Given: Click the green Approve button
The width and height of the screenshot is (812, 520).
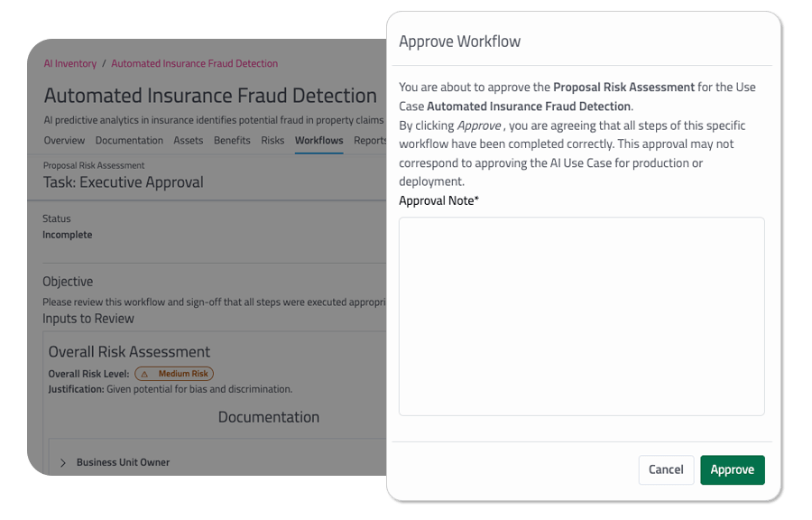Looking at the screenshot, I should pos(732,469).
